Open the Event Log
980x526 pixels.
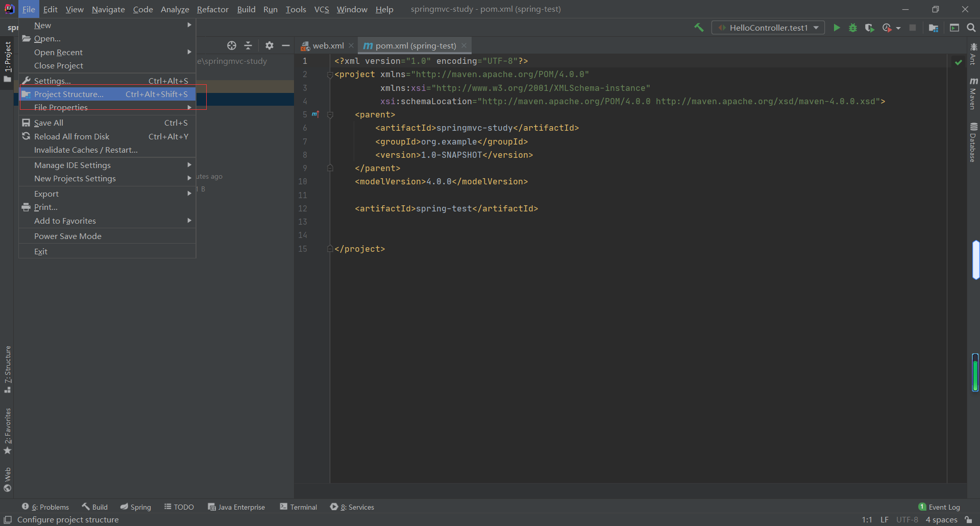[939, 507]
